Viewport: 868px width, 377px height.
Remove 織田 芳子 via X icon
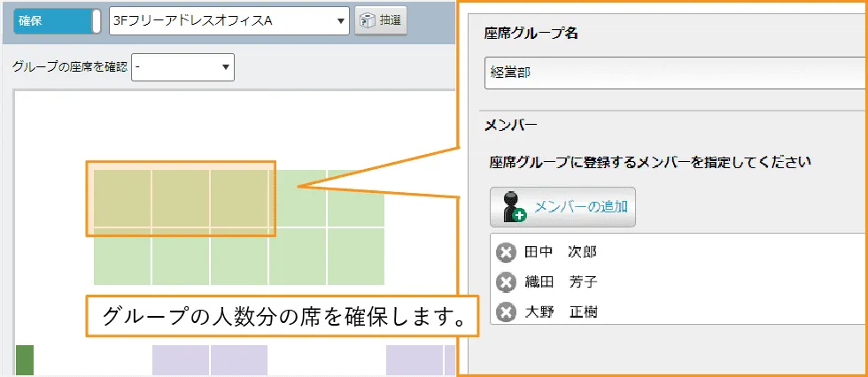click(505, 282)
